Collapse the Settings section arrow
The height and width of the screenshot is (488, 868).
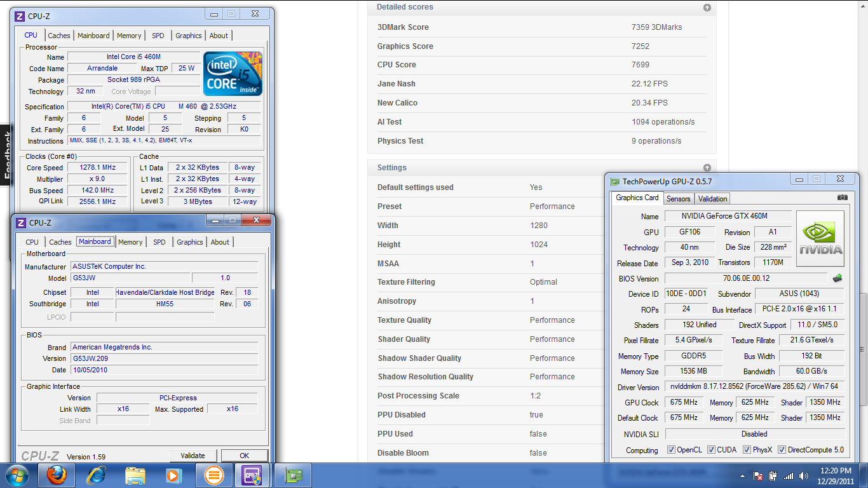[x=707, y=168]
